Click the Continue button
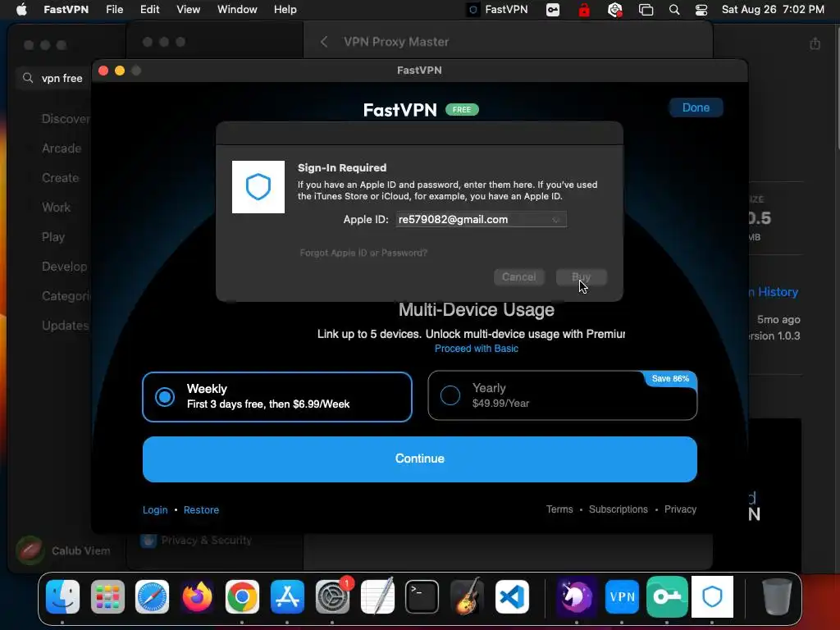 419,459
